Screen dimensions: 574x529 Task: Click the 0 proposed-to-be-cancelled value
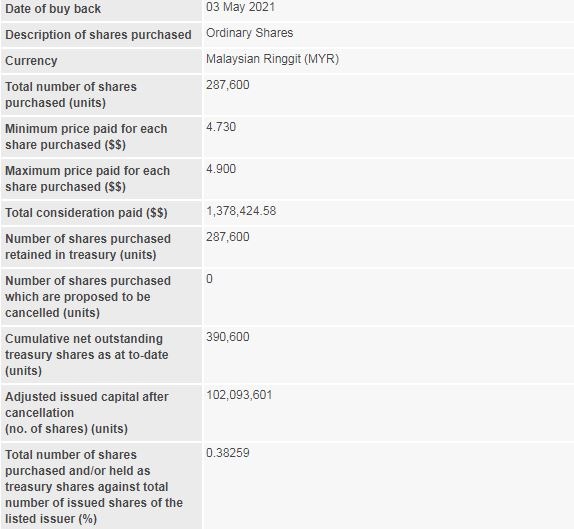[x=209, y=279]
